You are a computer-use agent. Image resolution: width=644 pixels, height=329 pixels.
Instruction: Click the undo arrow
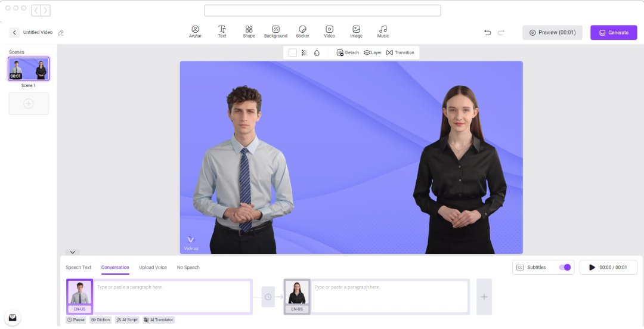point(488,32)
